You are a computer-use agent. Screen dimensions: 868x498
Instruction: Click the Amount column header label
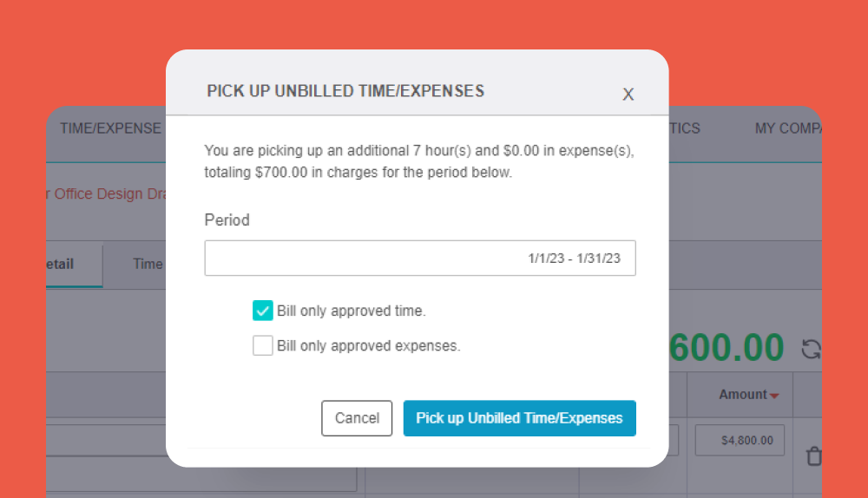(743, 395)
